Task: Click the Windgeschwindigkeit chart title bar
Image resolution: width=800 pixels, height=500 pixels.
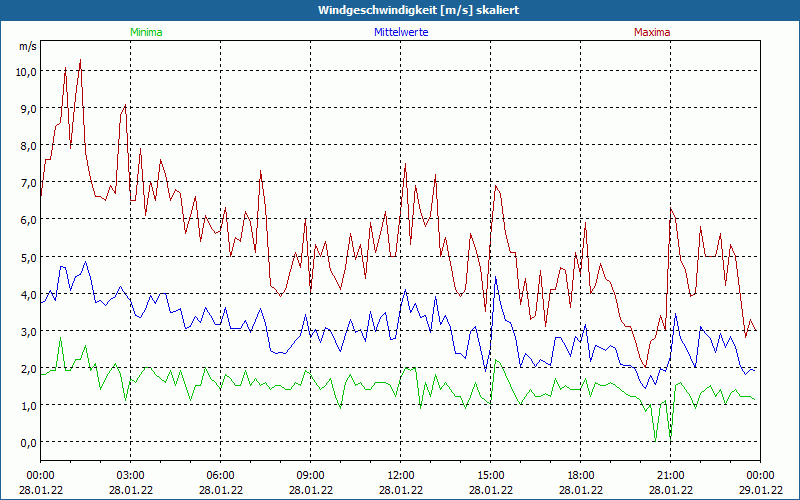Action: pos(400,10)
